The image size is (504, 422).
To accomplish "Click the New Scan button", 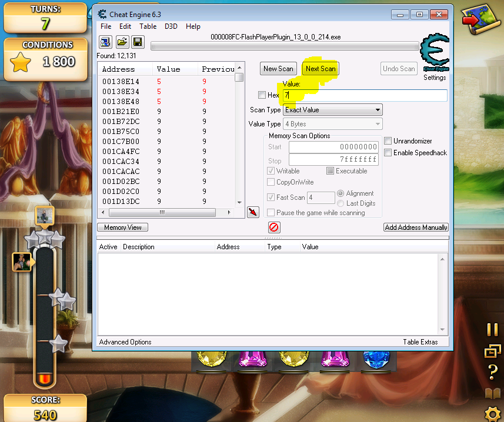I will pyautogui.click(x=278, y=69).
